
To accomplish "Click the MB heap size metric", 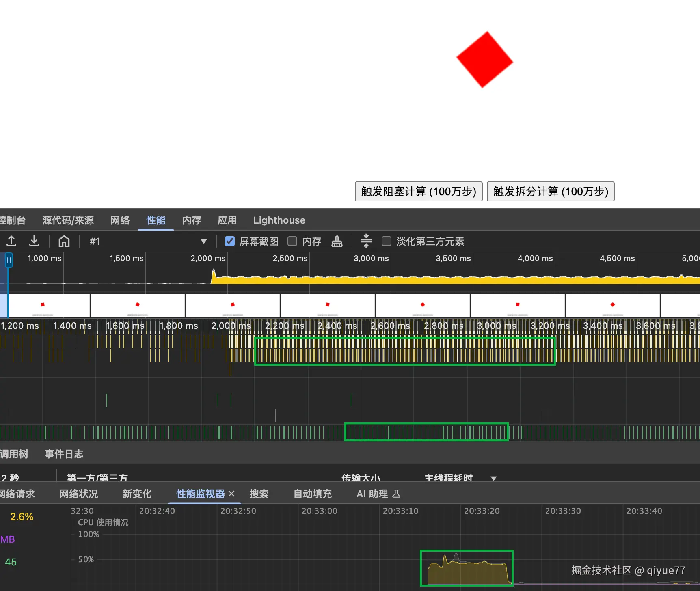I will click(x=8, y=539).
